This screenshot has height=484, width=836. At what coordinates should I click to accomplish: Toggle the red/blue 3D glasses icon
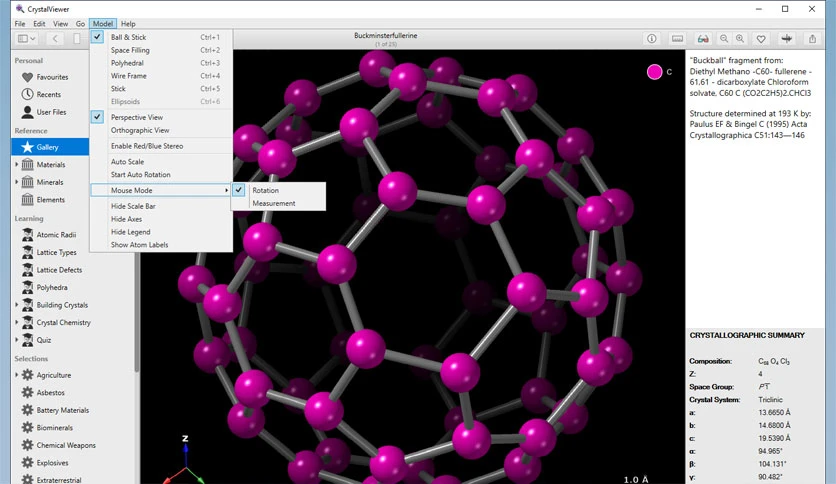(703, 39)
